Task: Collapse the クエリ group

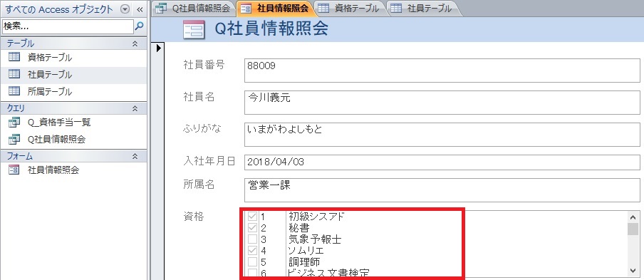Action: click(135, 108)
